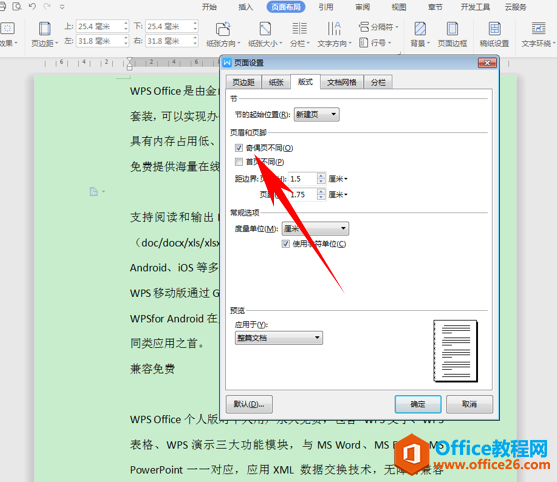Click the first-line indent marker on the ruler

pos(130,60)
